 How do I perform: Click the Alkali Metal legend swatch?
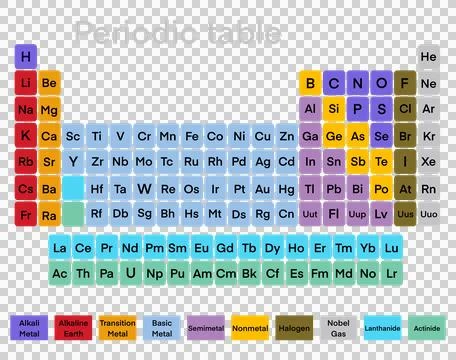pos(29,328)
